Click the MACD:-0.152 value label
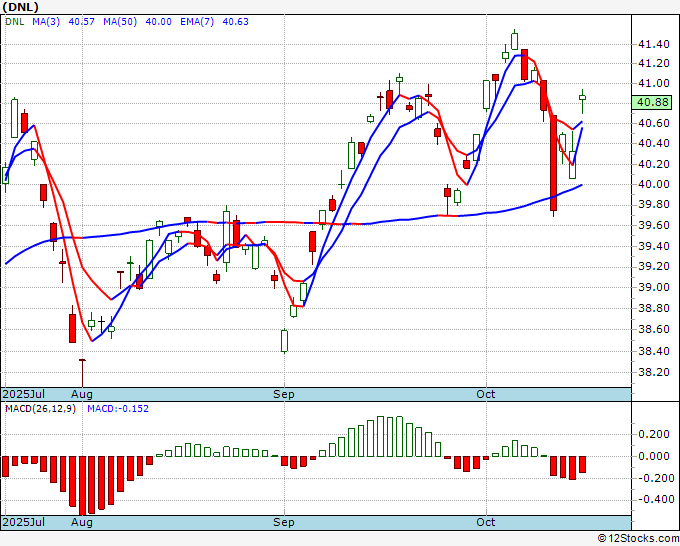The width and height of the screenshot is (680, 546). [118, 409]
